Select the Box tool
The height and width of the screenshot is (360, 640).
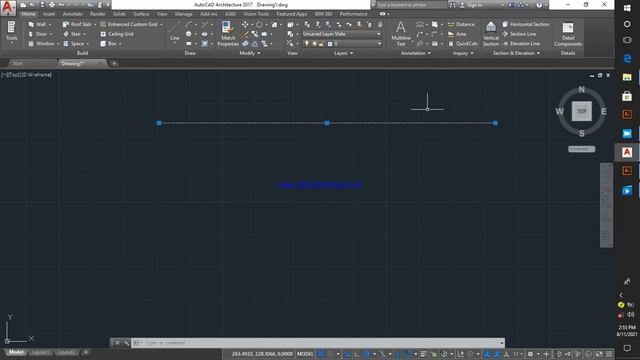[109, 43]
